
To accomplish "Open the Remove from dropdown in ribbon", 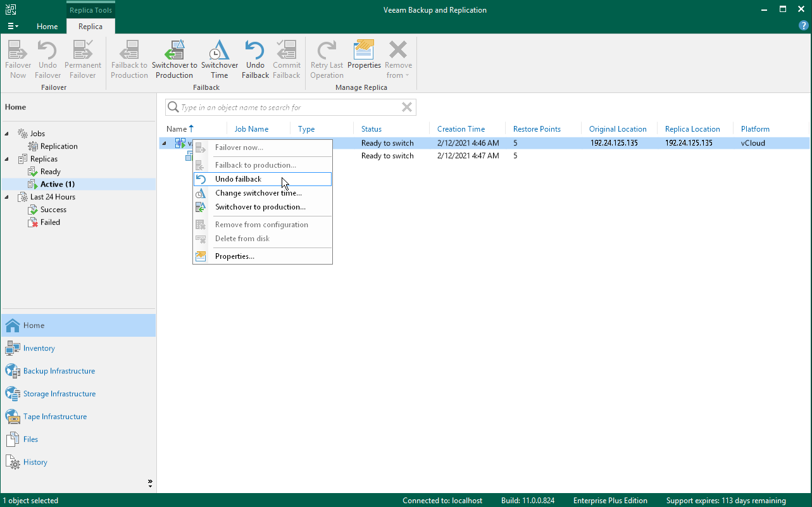I will [398, 60].
